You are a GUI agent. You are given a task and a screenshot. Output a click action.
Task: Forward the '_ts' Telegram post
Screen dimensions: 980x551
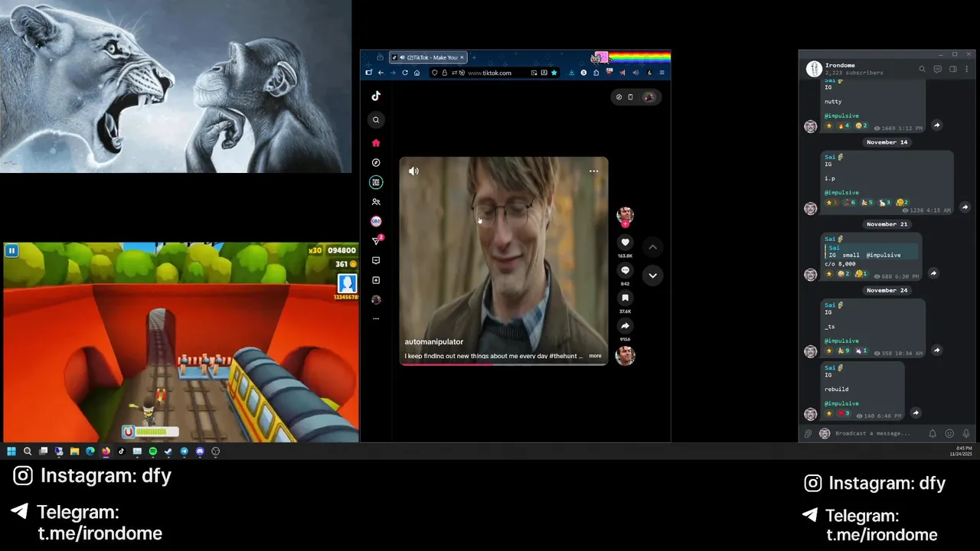[x=936, y=350]
